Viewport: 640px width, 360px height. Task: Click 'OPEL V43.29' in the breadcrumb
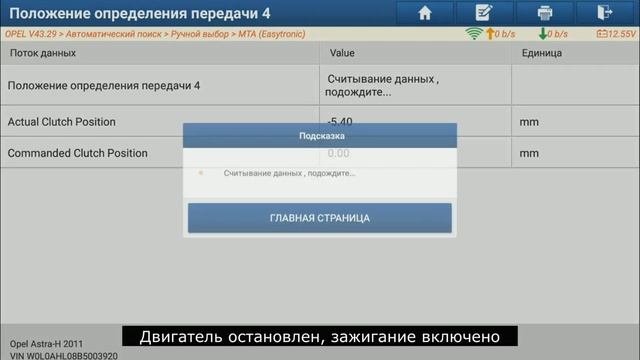(x=31, y=34)
